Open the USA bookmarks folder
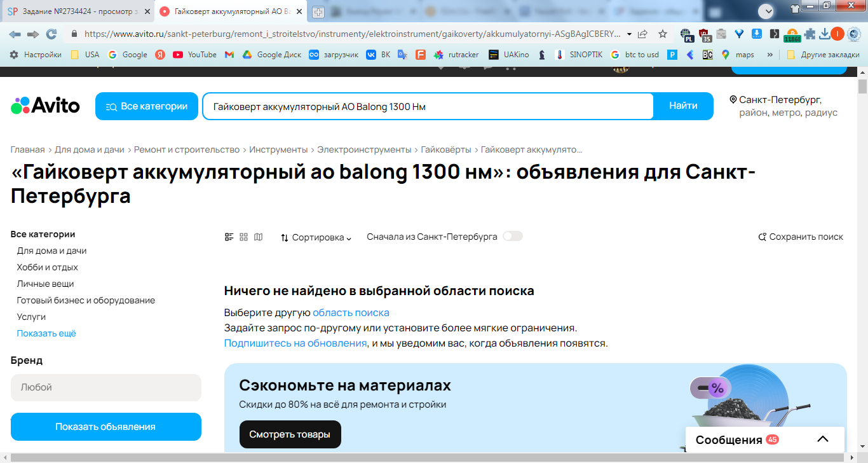868x463 pixels. (x=85, y=55)
